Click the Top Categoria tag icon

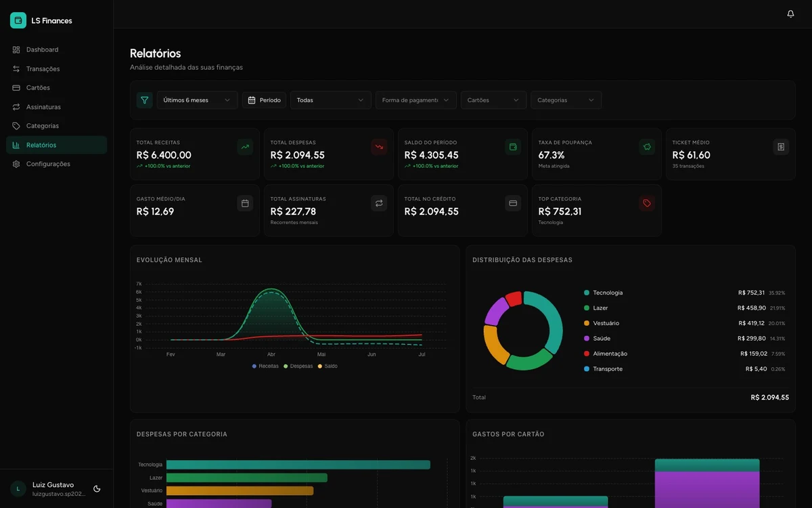coord(647,203)
